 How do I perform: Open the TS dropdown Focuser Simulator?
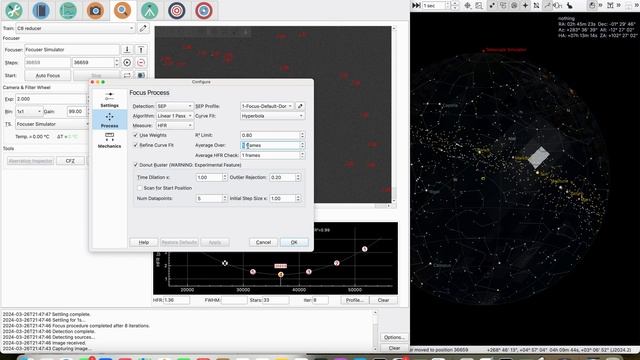52,124
